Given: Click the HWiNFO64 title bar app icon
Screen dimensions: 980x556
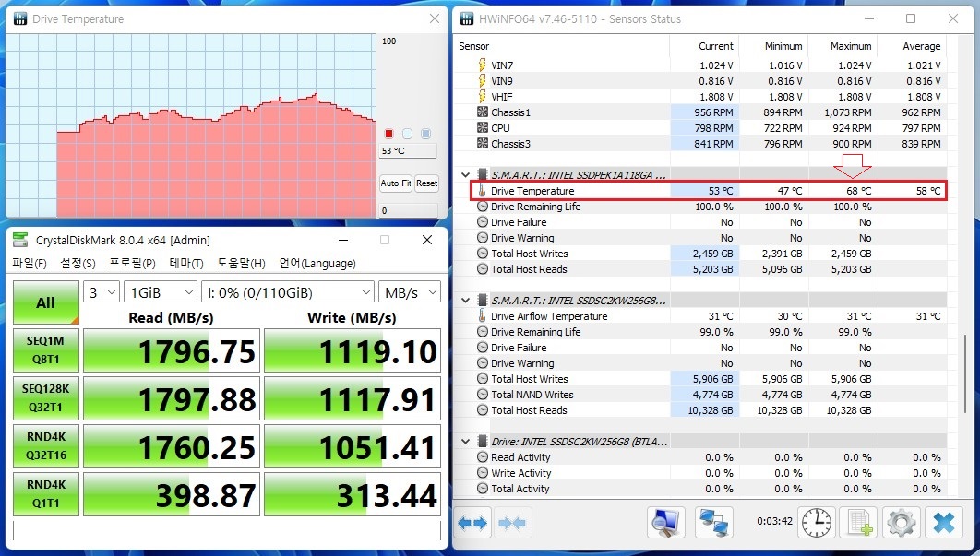Looking at the screenshot, I should coord(467,18).
